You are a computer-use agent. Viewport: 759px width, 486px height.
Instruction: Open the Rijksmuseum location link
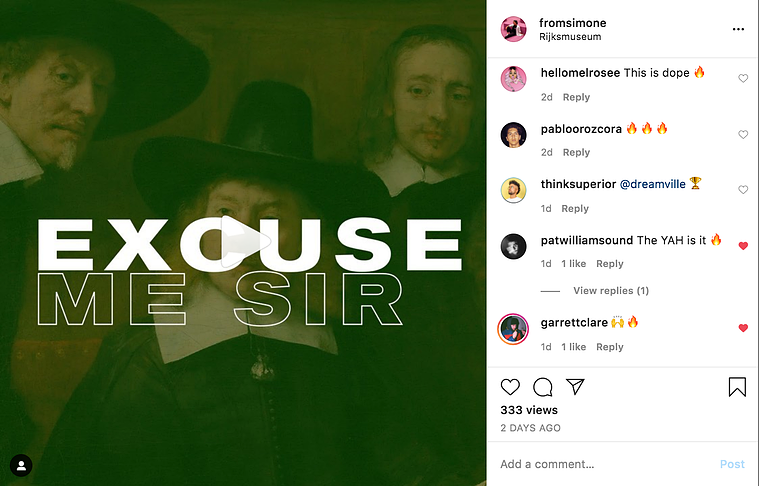pyautogui.click(x=570, y=37)
